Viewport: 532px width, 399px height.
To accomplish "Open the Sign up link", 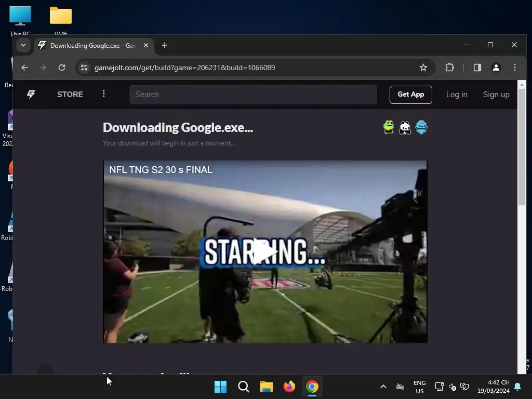I will click(496, 95).
